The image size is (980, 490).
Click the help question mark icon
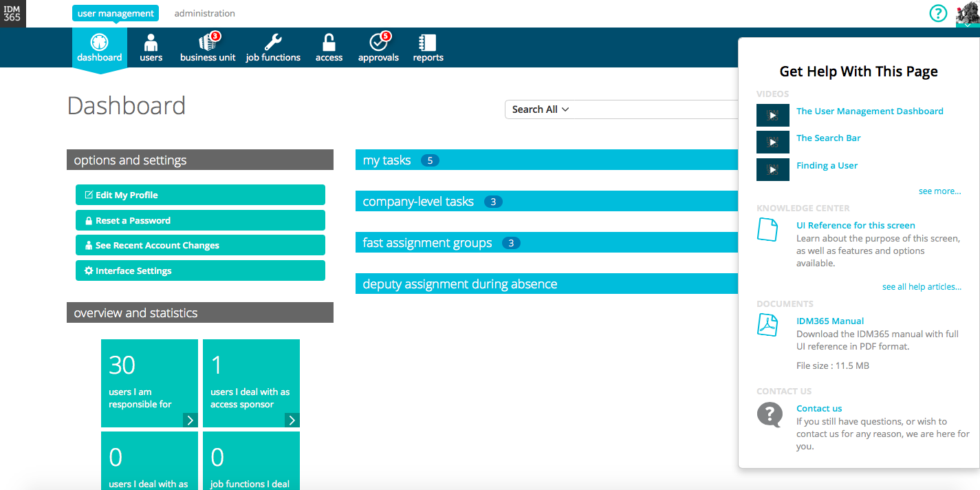pos(938,13)
